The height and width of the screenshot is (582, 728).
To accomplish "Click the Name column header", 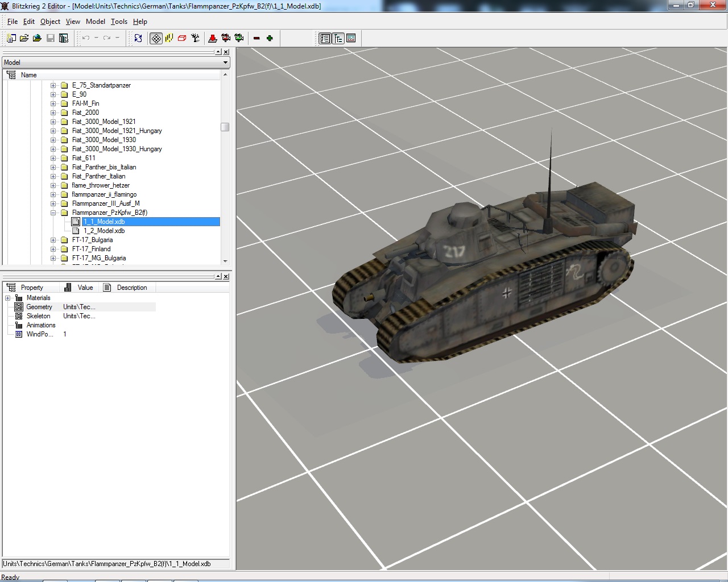I will [111, 75].
